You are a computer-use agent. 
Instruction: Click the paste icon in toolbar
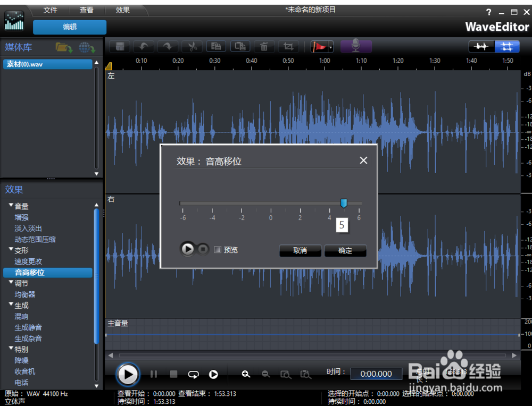[x=240, y=46]
